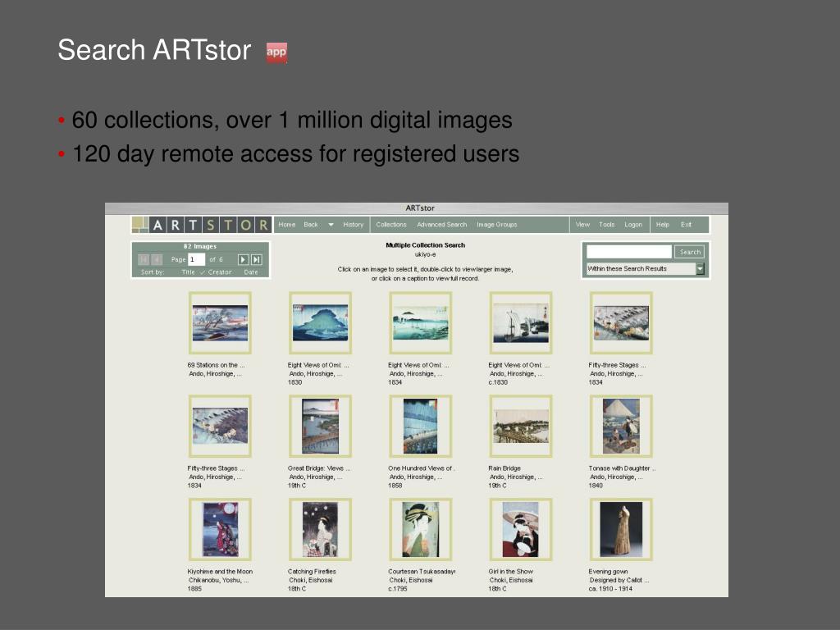Open the 'Courtesan Tsukasadayu' caption
The image size is (840, 630).
pyautogui.click(x=422, y=572)
